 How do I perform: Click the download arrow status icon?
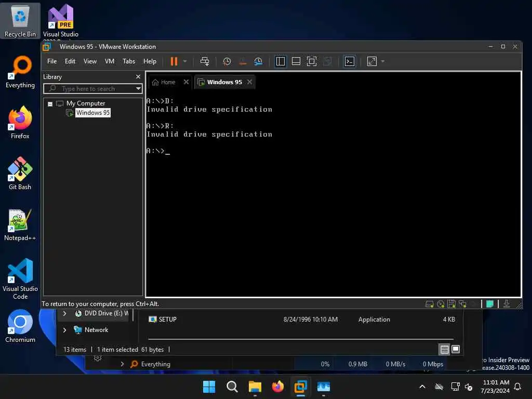(x=506, y=303)
